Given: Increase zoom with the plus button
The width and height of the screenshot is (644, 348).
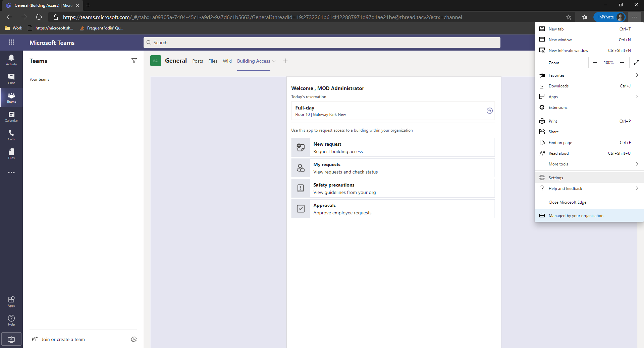Looking at the screenshot, I should click(x=622, y=63).
